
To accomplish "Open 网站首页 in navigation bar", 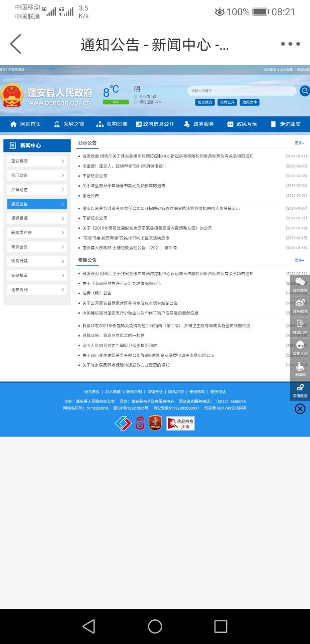I will [26, 124].
